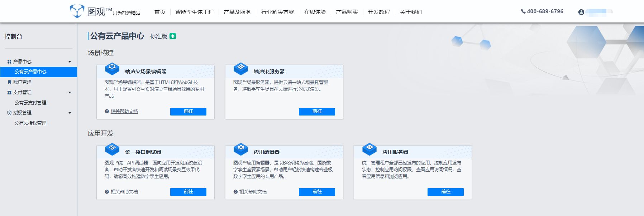The height and width of the screenshot is (216, 644).
Task: Open the 行业解决方案 nav item
Action: [277, 12]
